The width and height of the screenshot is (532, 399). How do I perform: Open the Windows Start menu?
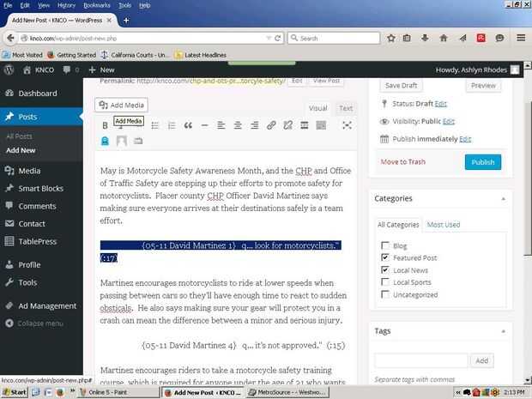point(15,392)
